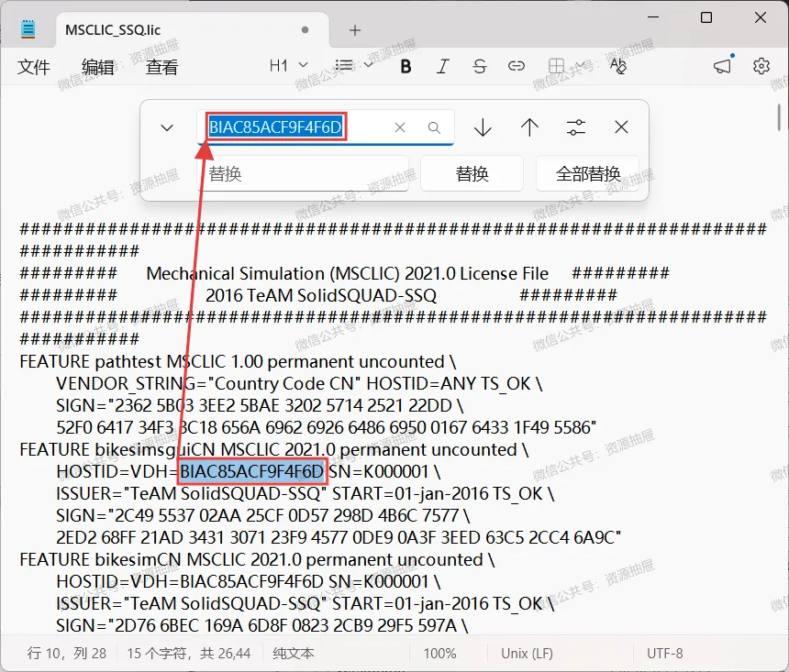Click the unsaved changes dot on the tab

tap(305, 29)
